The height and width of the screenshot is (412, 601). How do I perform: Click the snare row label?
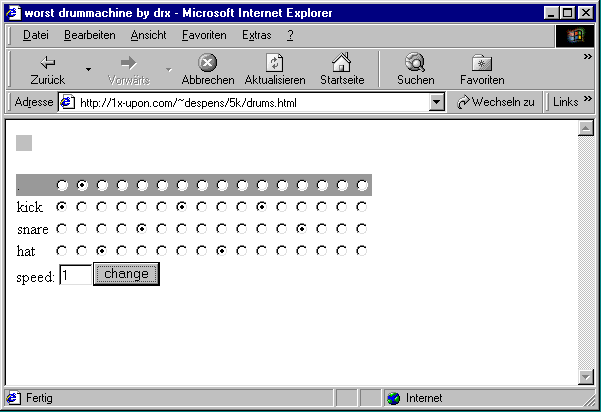coord(33,230)
